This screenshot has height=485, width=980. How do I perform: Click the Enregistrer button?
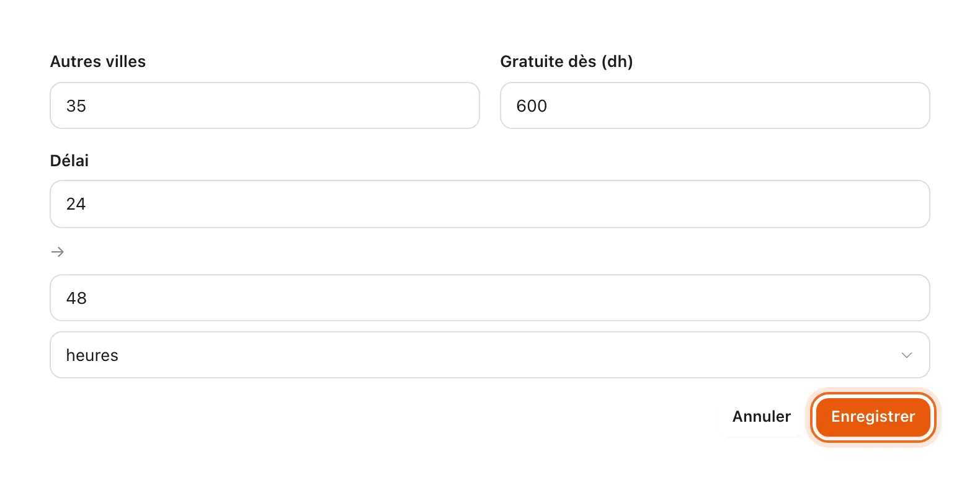[873, 417]
